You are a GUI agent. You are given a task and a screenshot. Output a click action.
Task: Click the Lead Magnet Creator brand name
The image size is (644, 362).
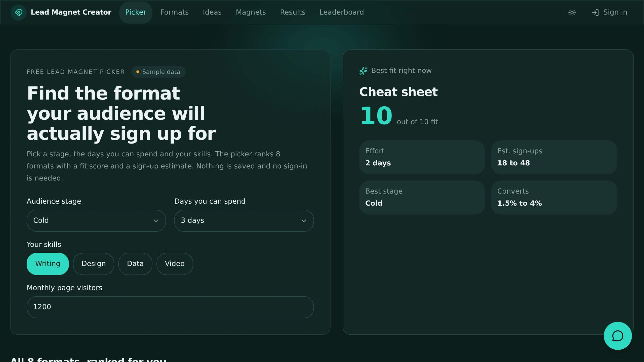coord(71,12)
